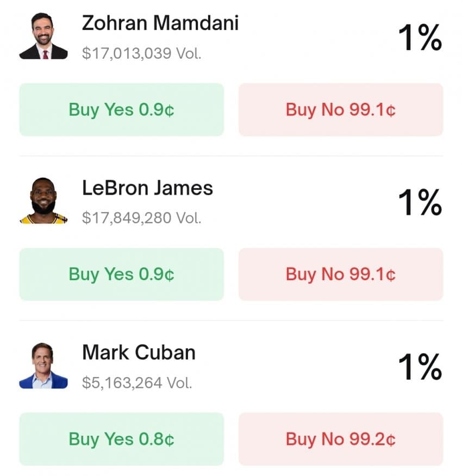462x476 pixels.
Task: Buy No at 99.1¢ for LeBron James
Action: click(341, 274)
